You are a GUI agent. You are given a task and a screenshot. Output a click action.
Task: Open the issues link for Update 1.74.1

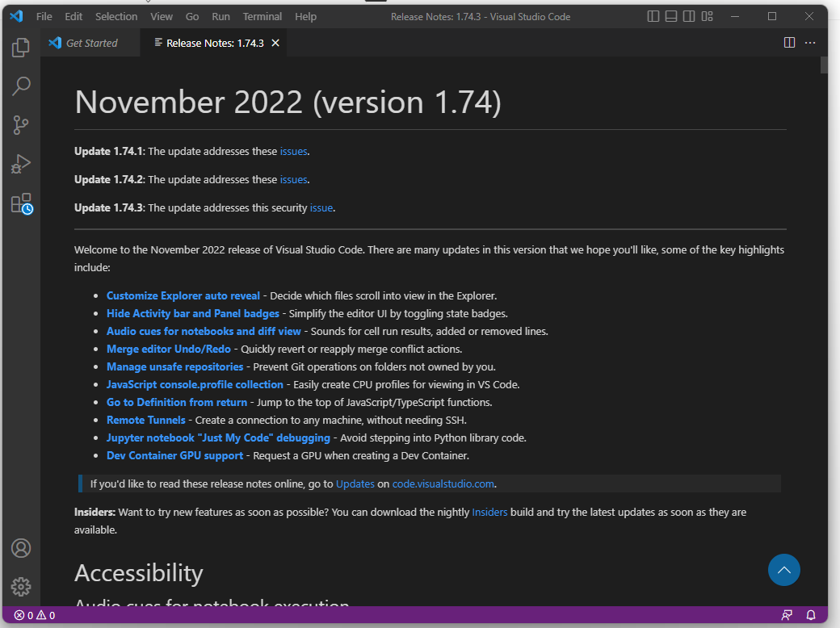293,152
